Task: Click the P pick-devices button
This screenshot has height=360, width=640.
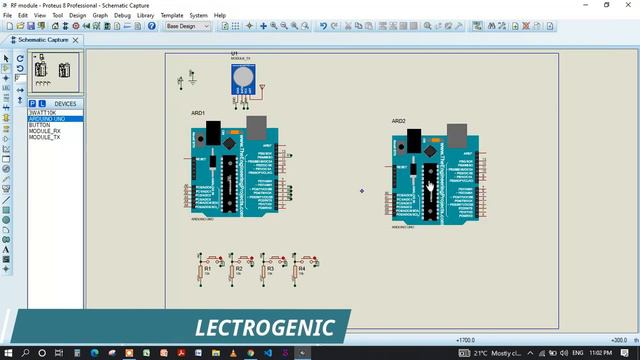Action: [32, 104]
